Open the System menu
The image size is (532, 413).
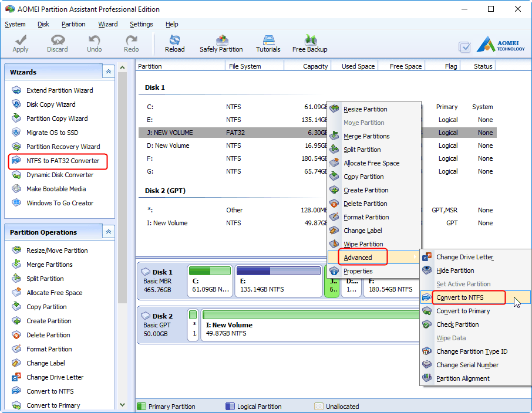[x=15, y=24]
